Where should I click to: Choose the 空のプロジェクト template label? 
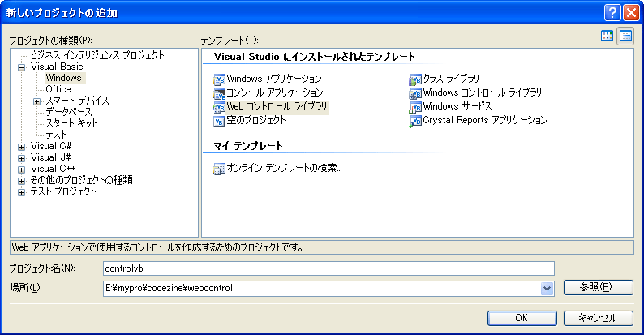click(256, 120)
